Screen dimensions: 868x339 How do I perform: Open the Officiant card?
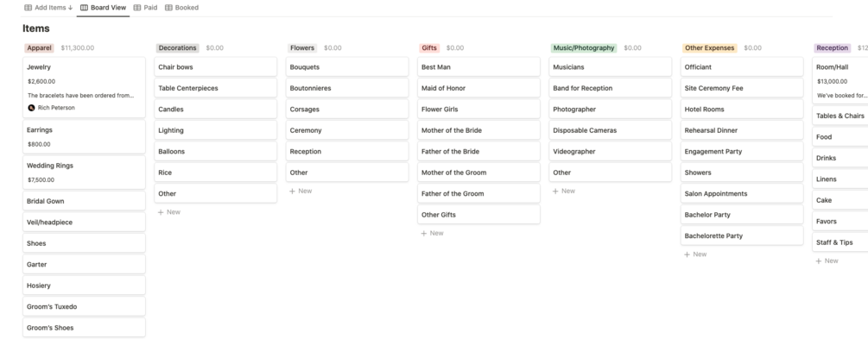click(742, 67)
